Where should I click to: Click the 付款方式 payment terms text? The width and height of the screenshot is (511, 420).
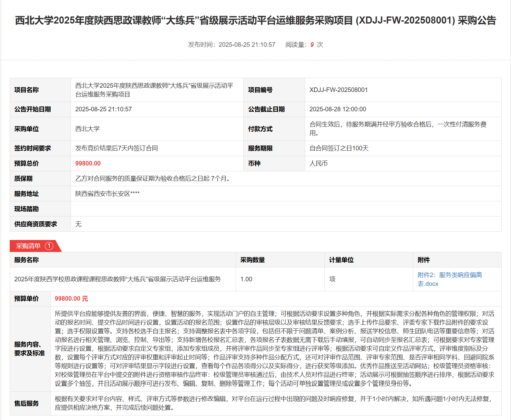(x=398, y=129)
